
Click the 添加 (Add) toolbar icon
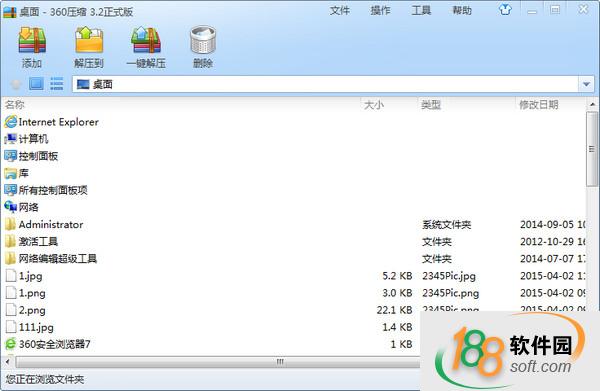click(32, 40)
